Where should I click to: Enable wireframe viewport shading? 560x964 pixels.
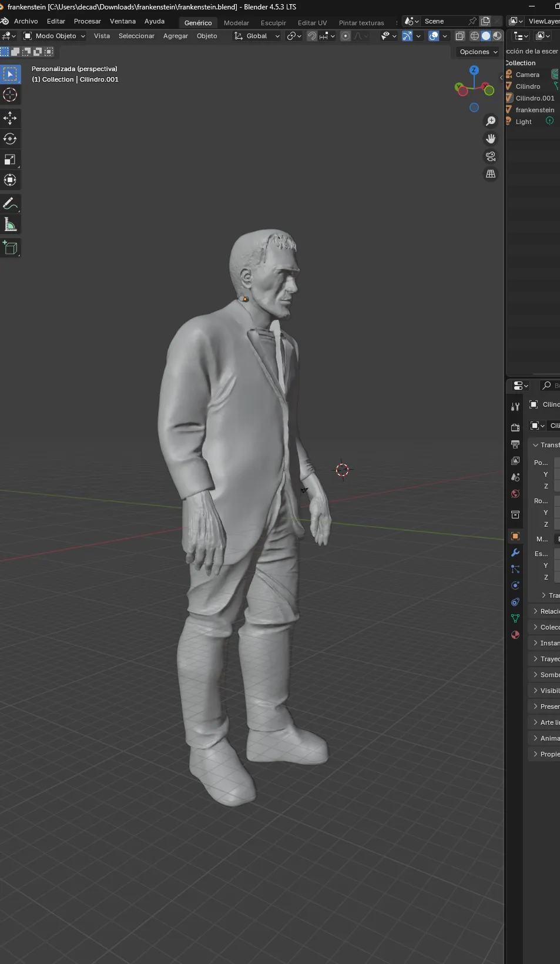(475, 36)
